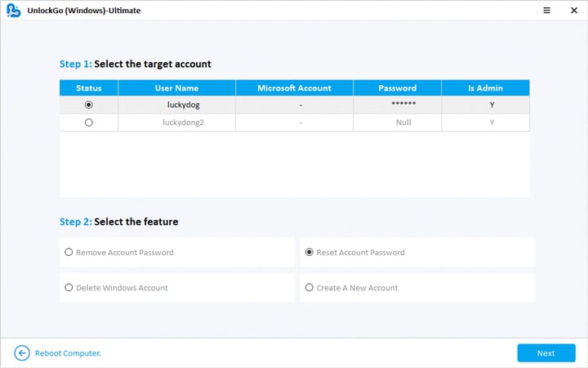Click the luckydong2 user name cell

coord(176,122)
